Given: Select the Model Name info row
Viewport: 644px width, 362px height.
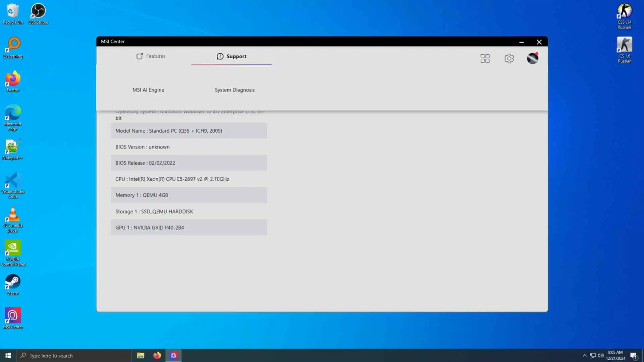Looking at the screenshot, I should click(189, 131).
